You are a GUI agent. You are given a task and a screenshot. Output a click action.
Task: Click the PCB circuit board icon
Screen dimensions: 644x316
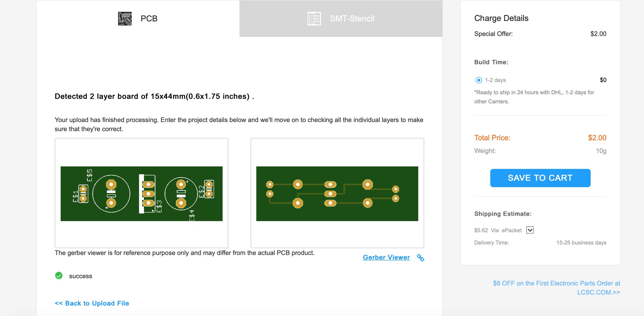click(125, 19)
